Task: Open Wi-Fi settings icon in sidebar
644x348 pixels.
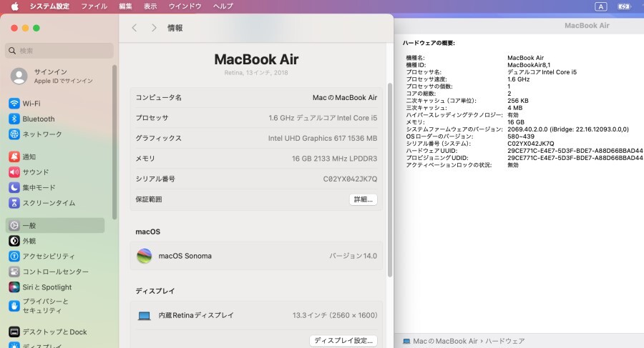Action: pos(14,104)
